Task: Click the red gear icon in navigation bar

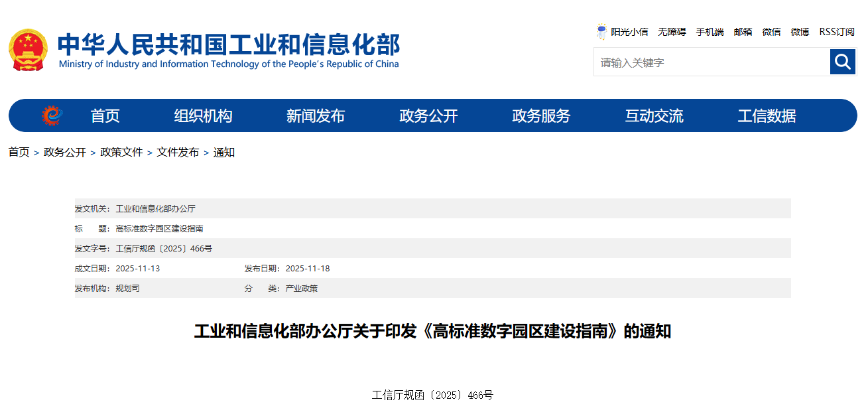Action: pos(52,115)
